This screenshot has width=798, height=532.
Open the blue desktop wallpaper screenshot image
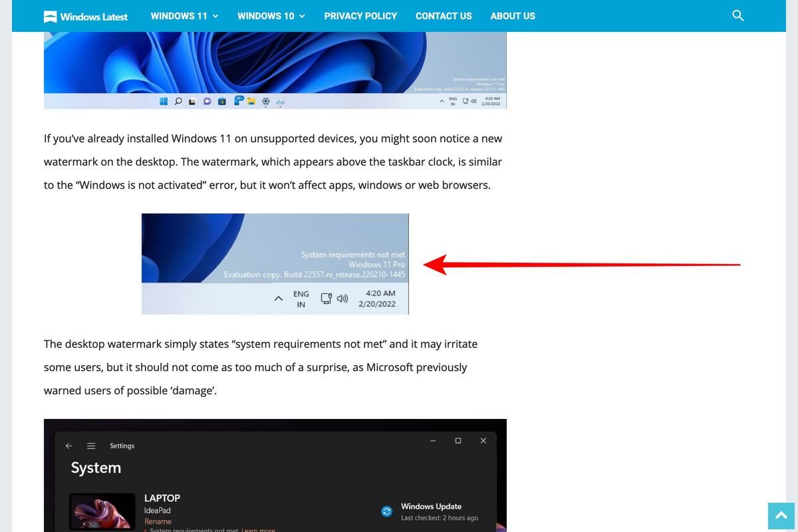275,70
